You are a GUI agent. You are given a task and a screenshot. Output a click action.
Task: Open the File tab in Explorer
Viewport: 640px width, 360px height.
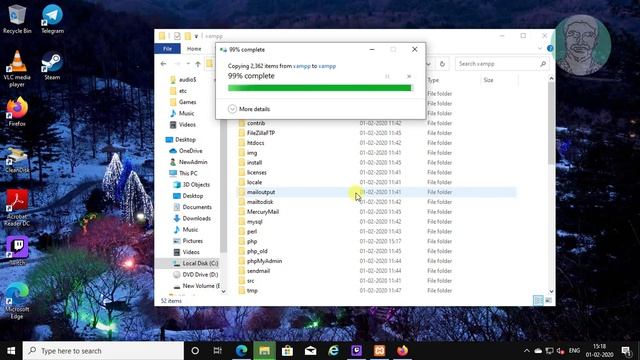167,49
